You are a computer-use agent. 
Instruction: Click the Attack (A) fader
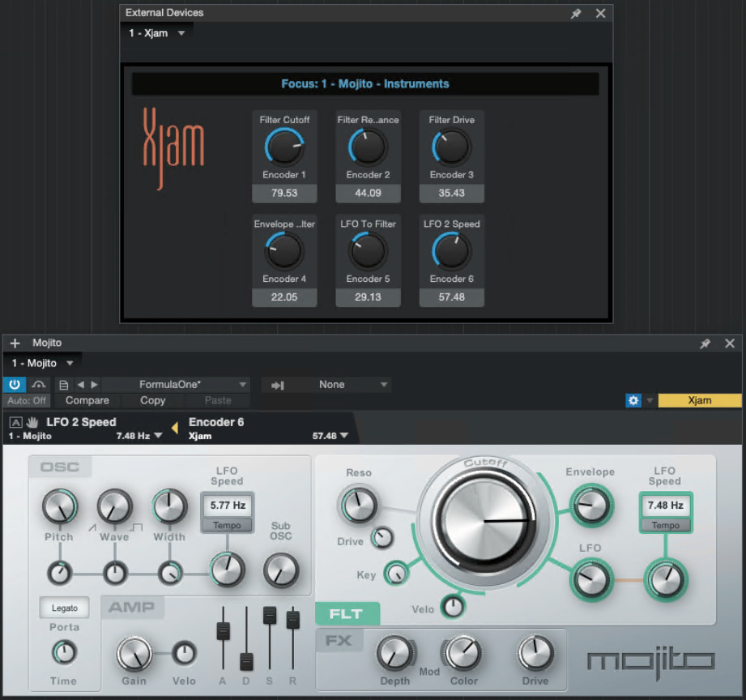tap(223, 631)
